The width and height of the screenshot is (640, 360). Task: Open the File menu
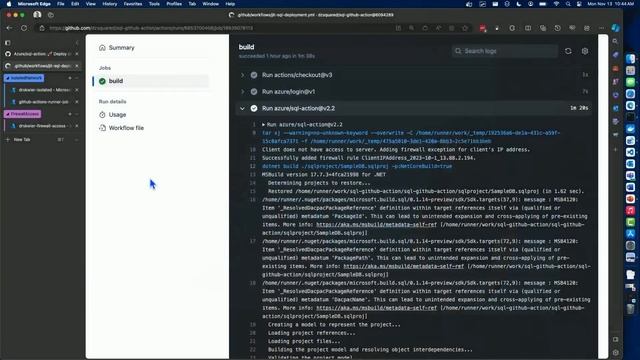pyautogui.click(x=60, y=4)
